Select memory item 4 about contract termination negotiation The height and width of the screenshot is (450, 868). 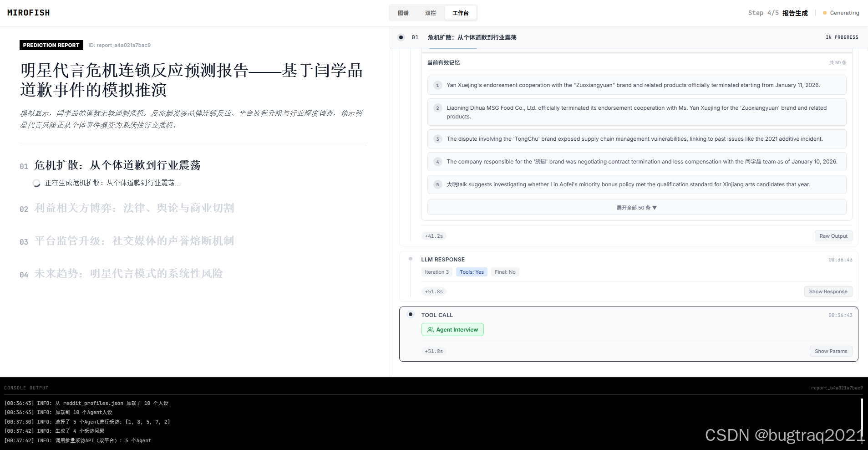point(637,162)
